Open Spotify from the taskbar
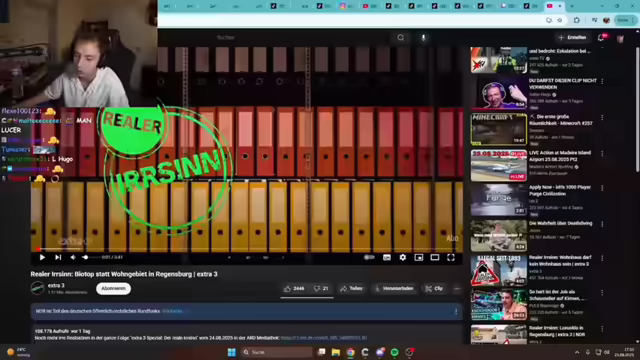Viewport: 640px width, 360px height. pyautogui.click(x=394, y=352)
